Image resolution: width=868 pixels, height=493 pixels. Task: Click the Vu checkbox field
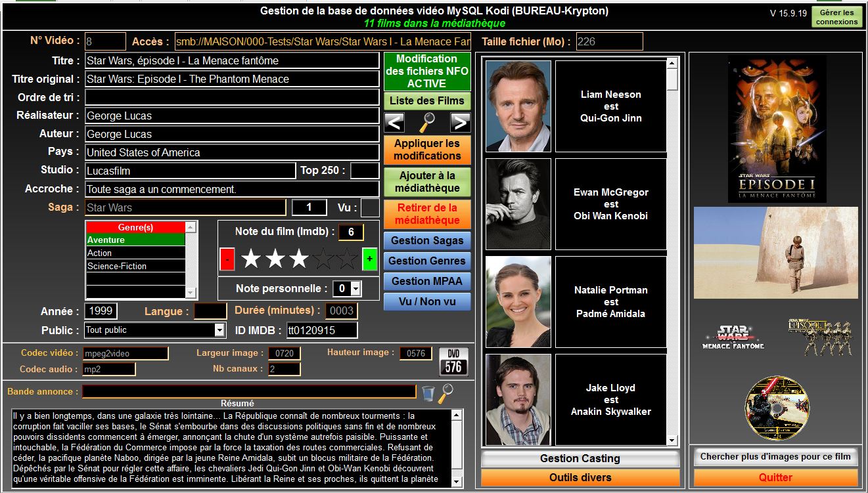[x=370, y=207]
